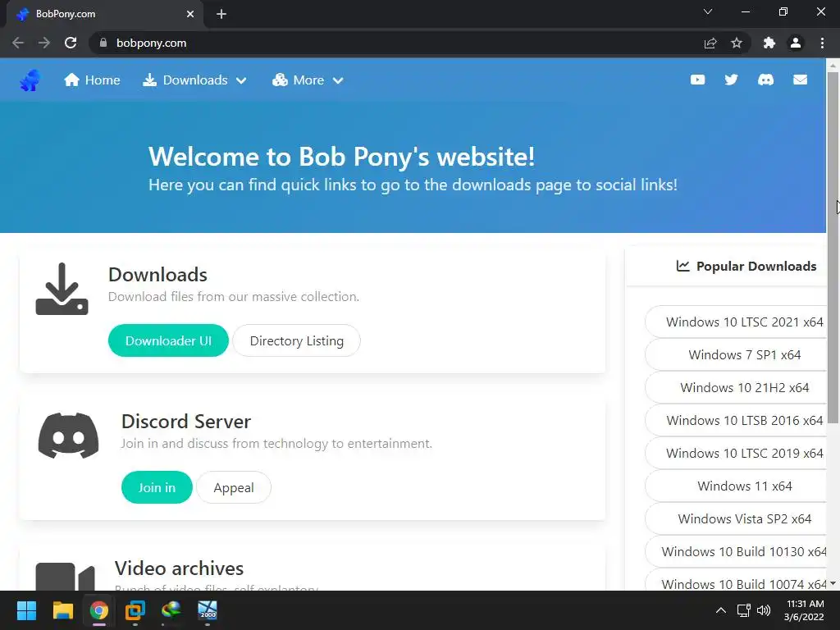
Task: Click the Video archives heading
Action: (179, 568)
